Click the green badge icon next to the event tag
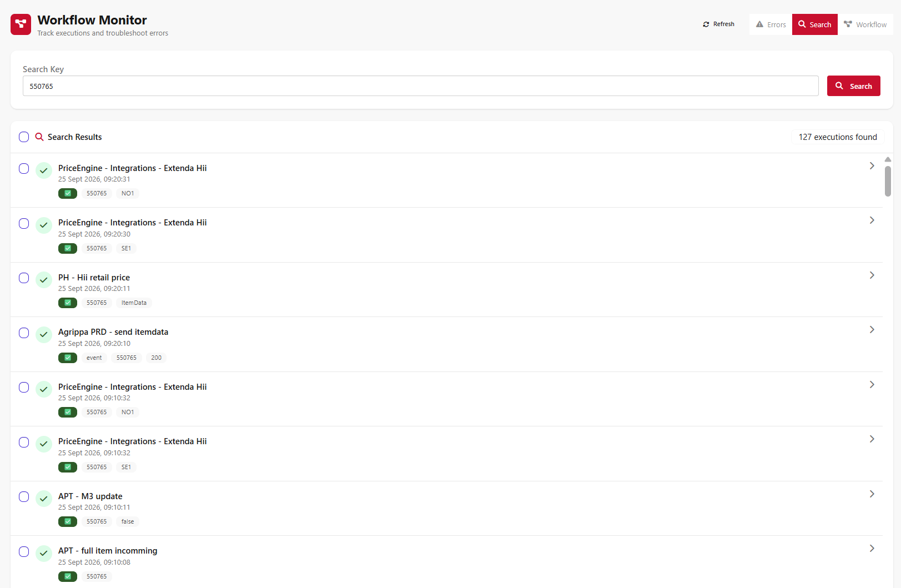The height and width of the screenshot is (588, 901). pos(68,358)
